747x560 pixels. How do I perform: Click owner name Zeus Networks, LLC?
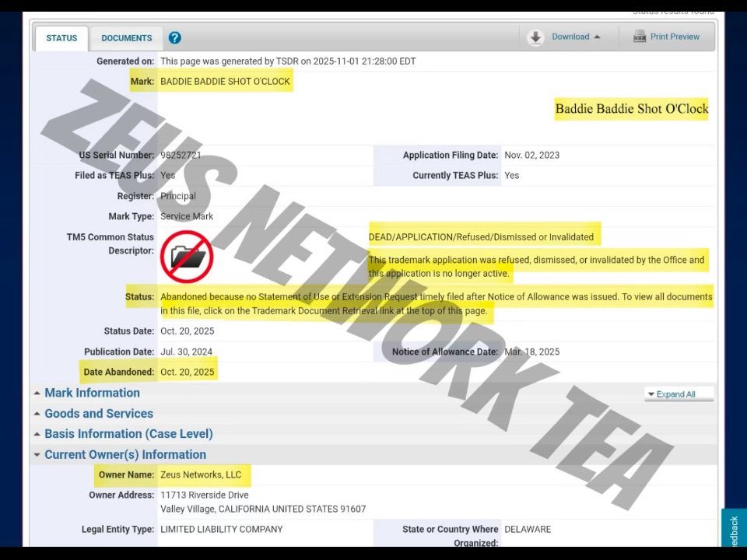tap(202, 474)
